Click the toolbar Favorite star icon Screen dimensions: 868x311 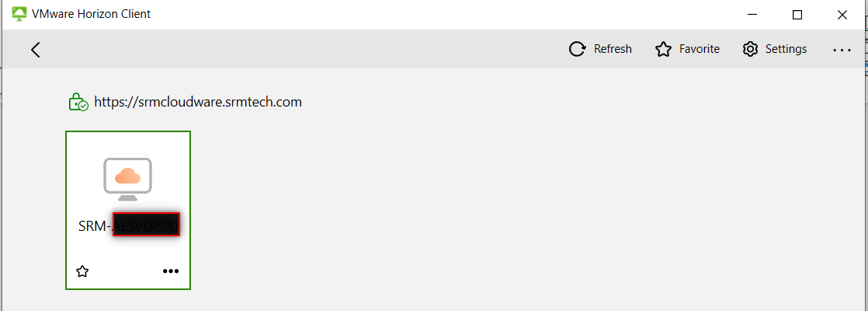click(663, 49)
